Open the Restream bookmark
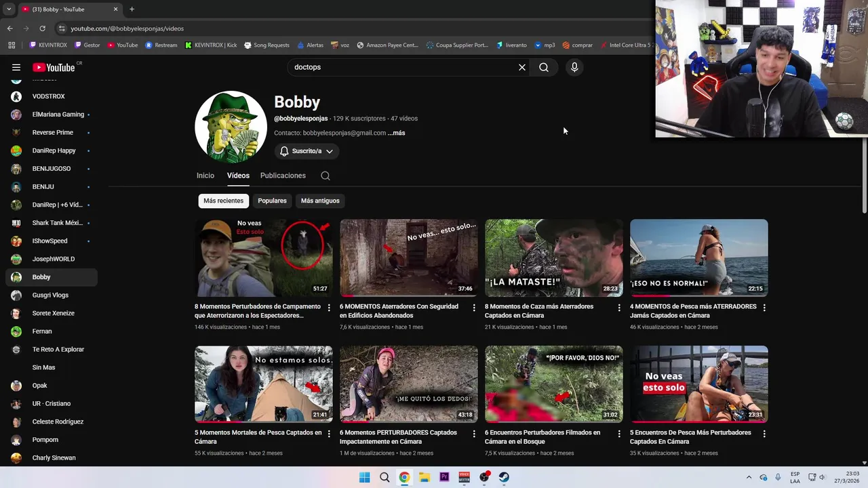868x488 pixels. pyautogui.click(x=161, y=45)
